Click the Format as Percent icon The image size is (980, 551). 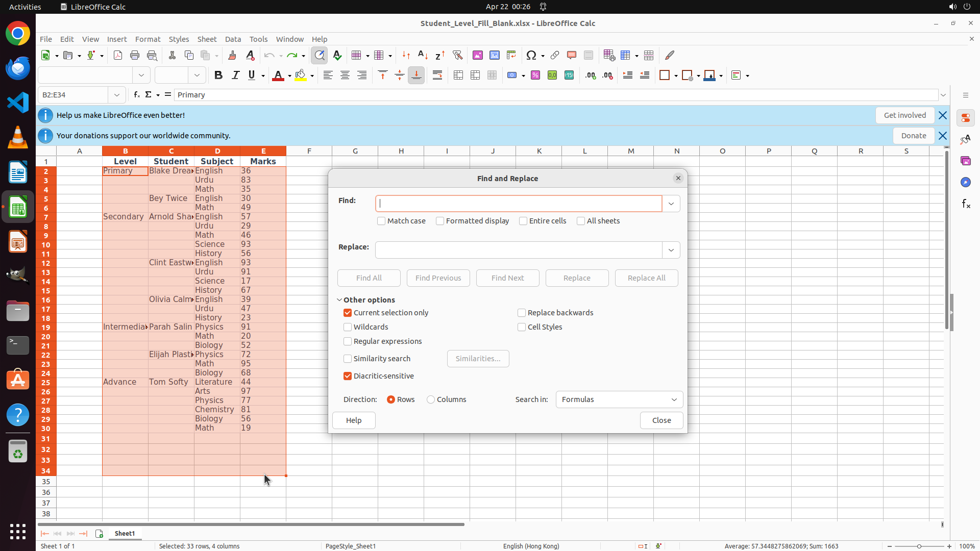click(535, 76)
